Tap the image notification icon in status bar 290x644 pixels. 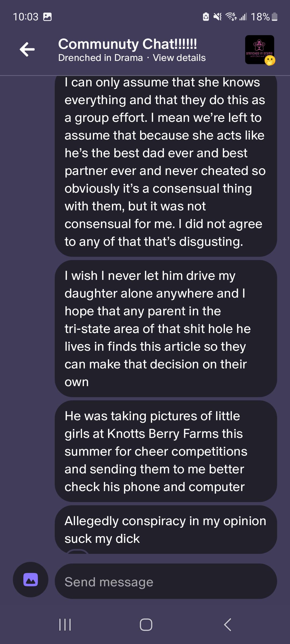coord(48,17)
